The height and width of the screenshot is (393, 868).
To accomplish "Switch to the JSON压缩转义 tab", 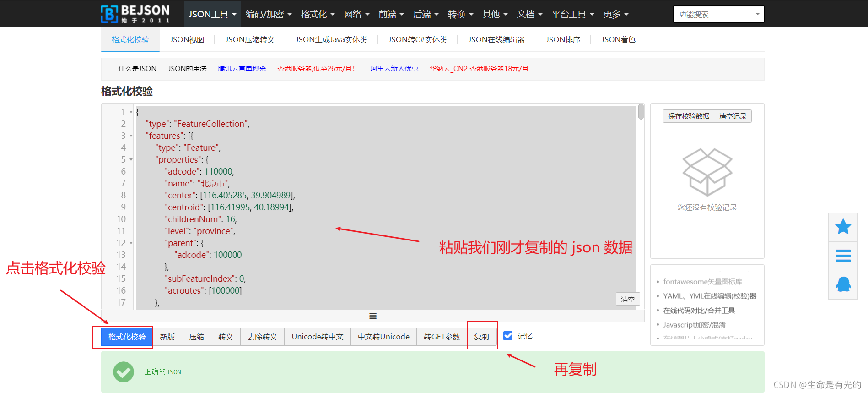I will point(249,40).
